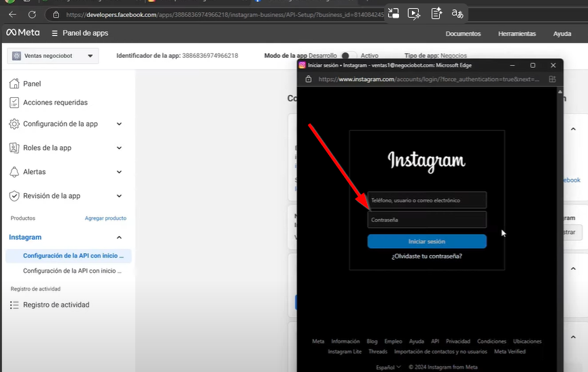
Task: Open Herramientas in the top menu
Action: tap(517, 34)
